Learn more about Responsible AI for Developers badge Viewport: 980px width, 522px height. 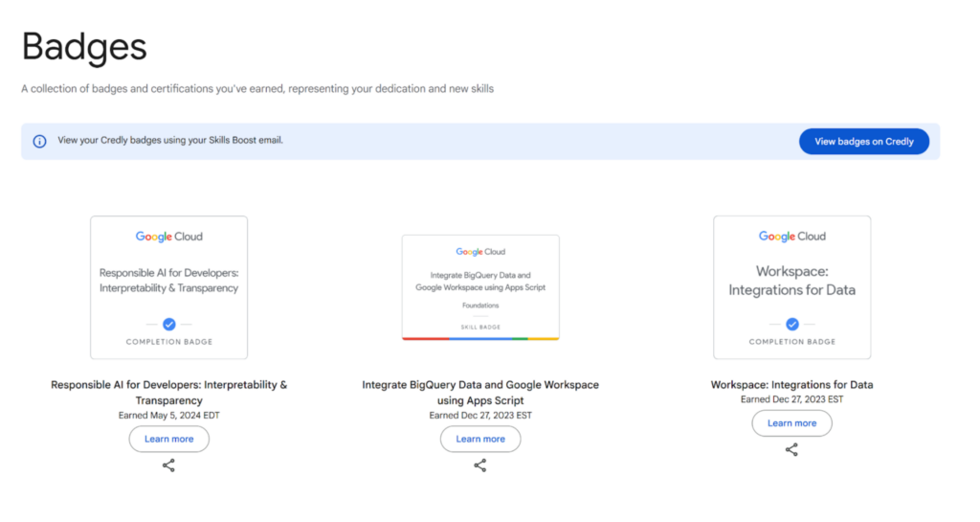(168, 439)
